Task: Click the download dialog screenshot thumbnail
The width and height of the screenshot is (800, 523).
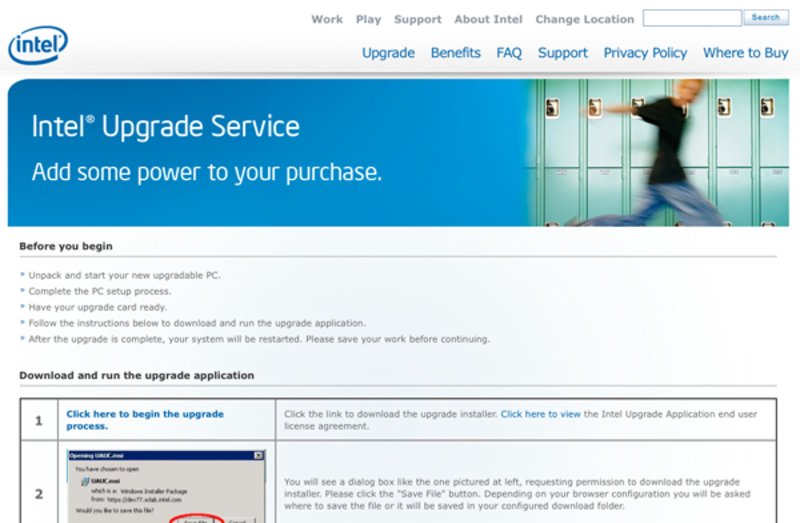Action: [x=166, y=486]
